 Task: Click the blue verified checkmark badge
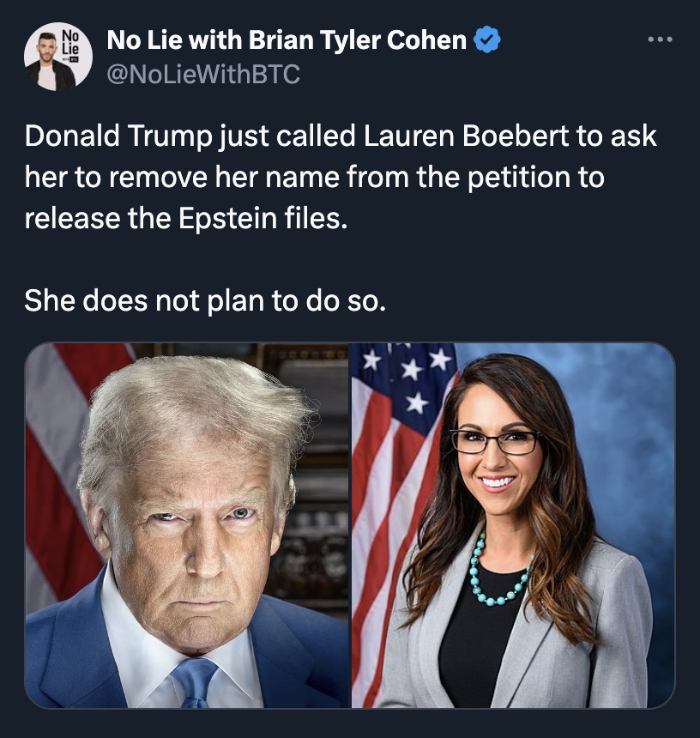(x=487, y=39)
